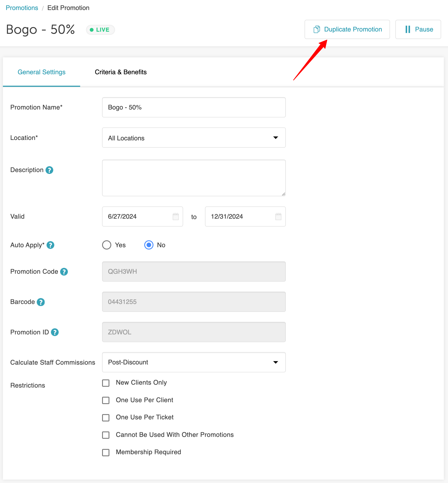Screen dimensions: 448x483
Task: Click the Duplicate Promotion button
Action: click(x=347, y=29)
